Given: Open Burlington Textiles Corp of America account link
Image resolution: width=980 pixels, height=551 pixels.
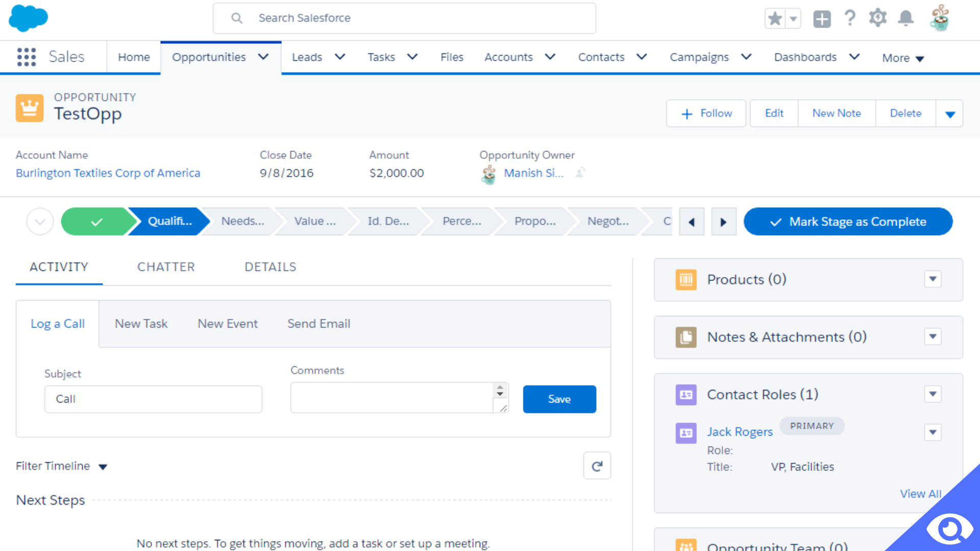Looking at the screenshot, I should (108, 173).
